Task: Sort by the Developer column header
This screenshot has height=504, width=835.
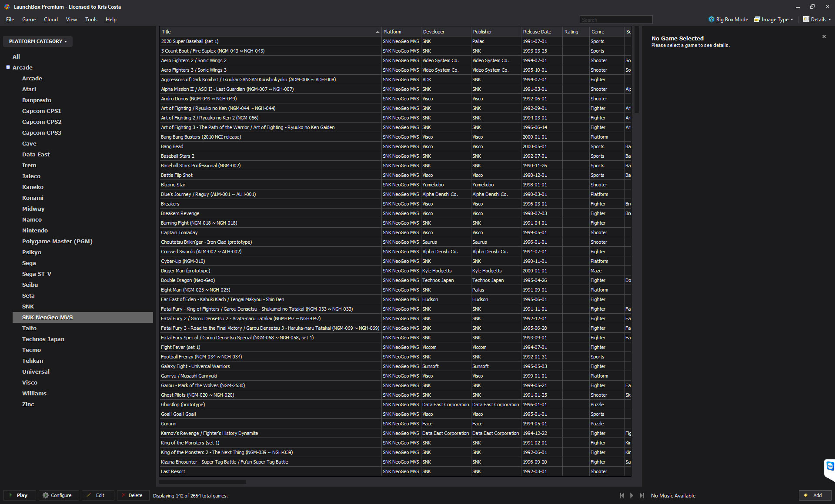Action: coord(446,32)
